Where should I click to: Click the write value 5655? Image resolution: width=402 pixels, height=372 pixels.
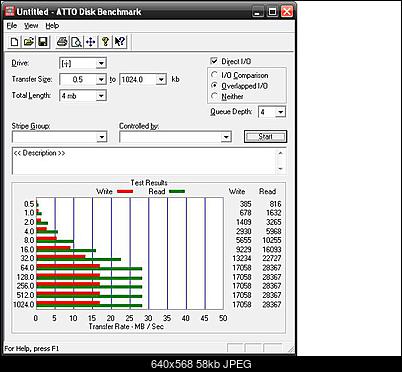[x=244, y=240]
